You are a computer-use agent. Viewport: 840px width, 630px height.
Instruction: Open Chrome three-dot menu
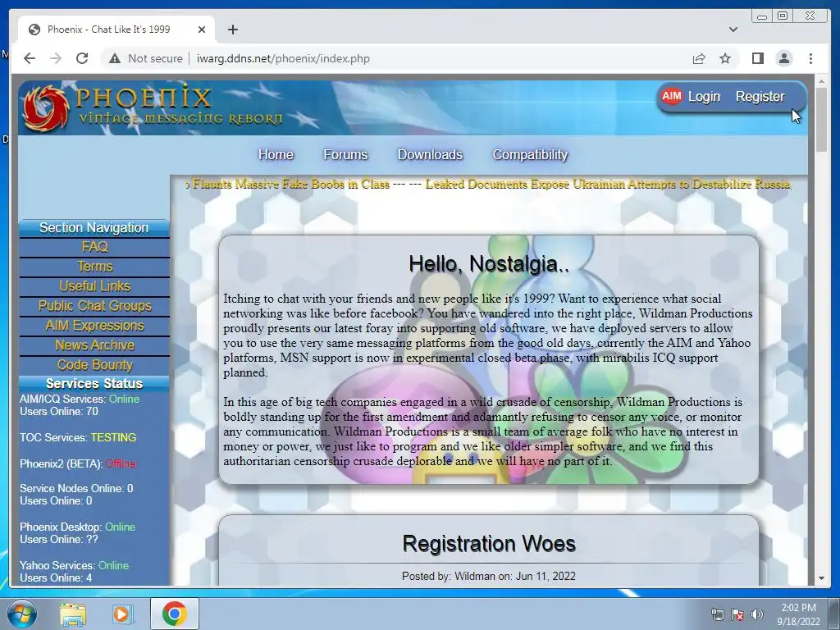(x=810, y=58)
